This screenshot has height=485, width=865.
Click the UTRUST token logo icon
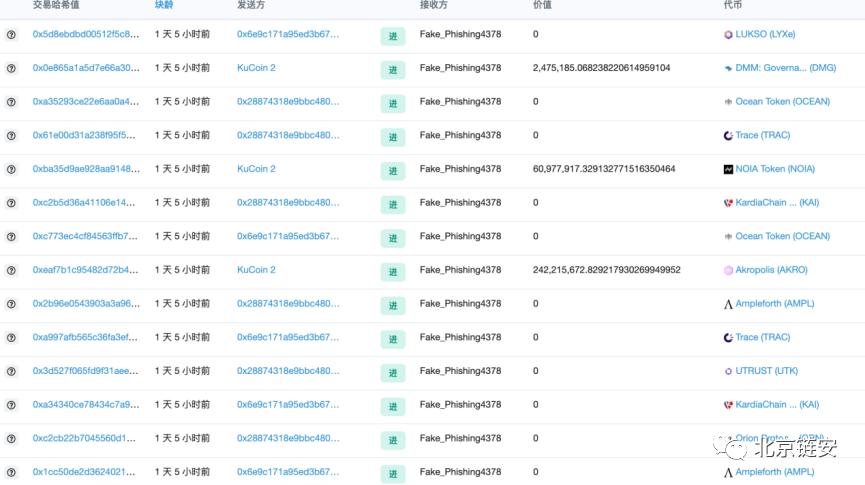click(728, 371)
